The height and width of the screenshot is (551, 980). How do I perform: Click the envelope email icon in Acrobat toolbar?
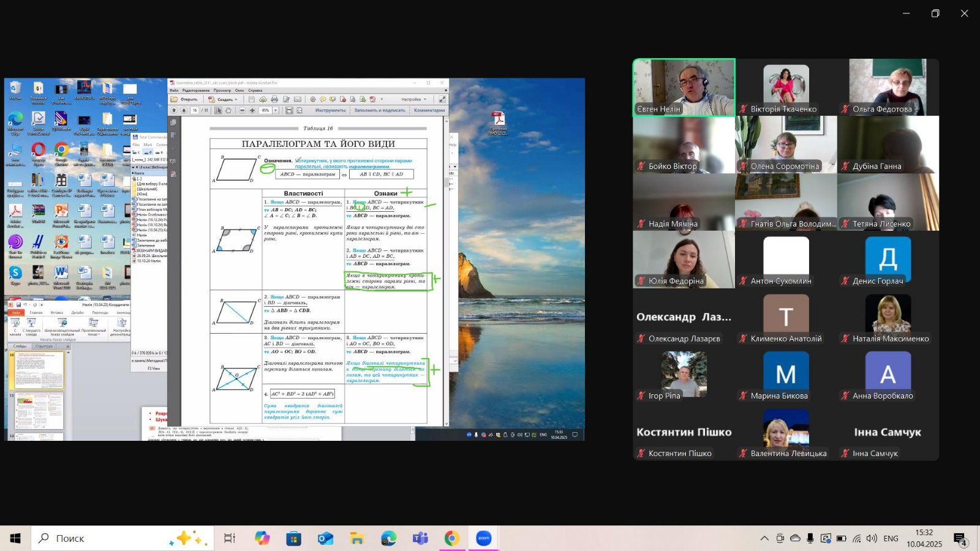pos(298,99)
